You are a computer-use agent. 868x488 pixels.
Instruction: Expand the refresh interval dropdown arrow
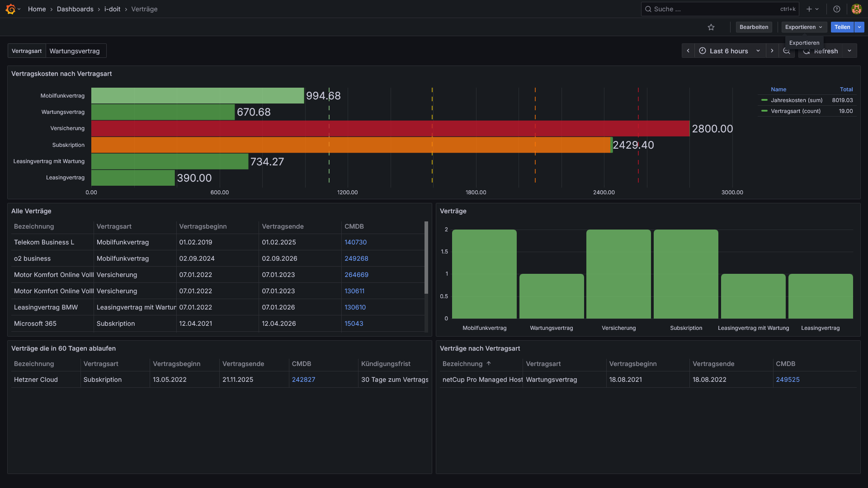click(849, 51)
